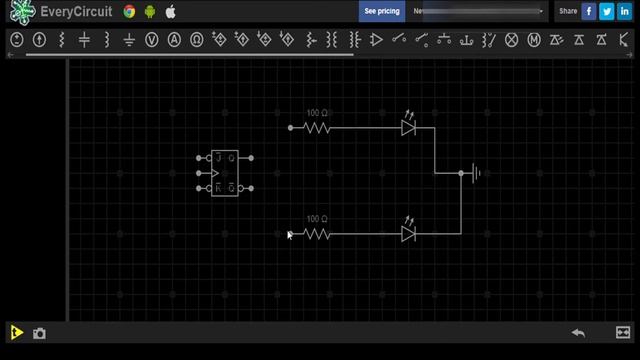Screen dimensions: 640x360
Task: Click the flip-flop clock input terminal
Action: click(199, 173)
